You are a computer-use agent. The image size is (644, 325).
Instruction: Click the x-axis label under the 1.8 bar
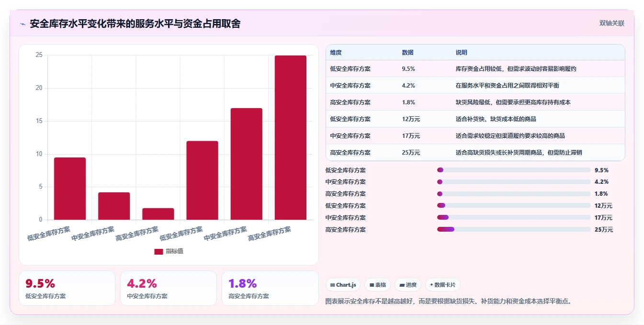coord(137,234)
